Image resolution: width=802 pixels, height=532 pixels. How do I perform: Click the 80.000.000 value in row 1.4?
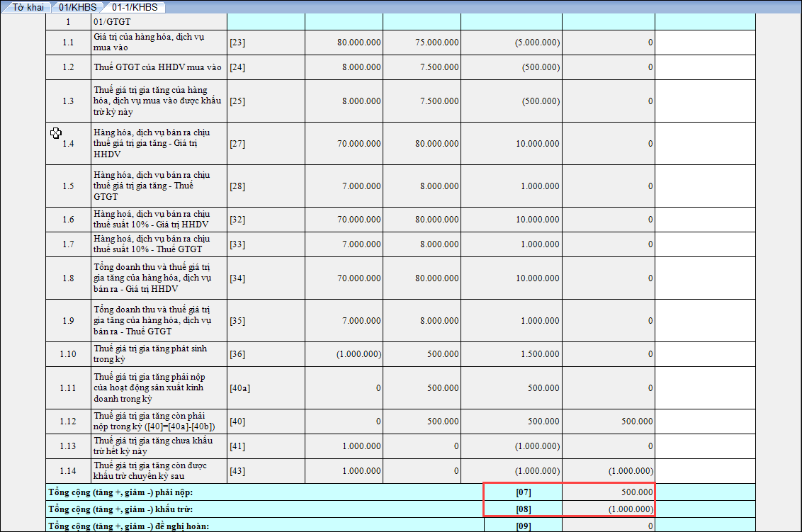[436, 143]
